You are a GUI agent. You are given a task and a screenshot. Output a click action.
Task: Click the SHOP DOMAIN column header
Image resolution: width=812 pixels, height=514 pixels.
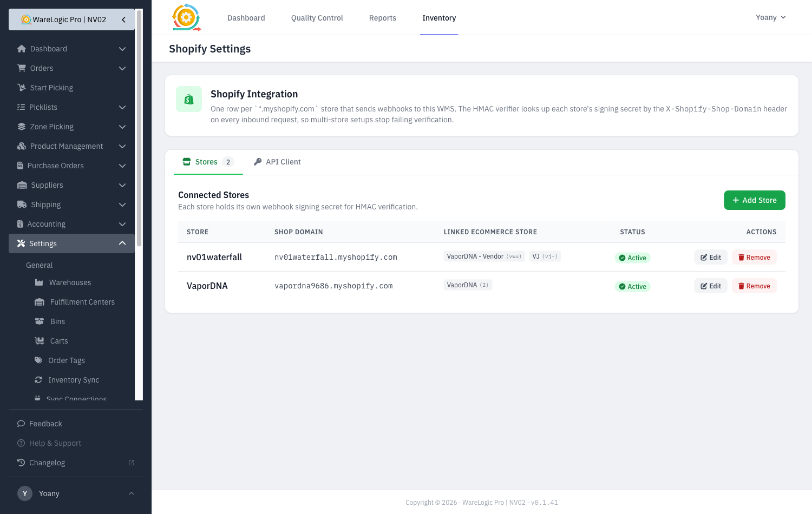click(299, 232)
